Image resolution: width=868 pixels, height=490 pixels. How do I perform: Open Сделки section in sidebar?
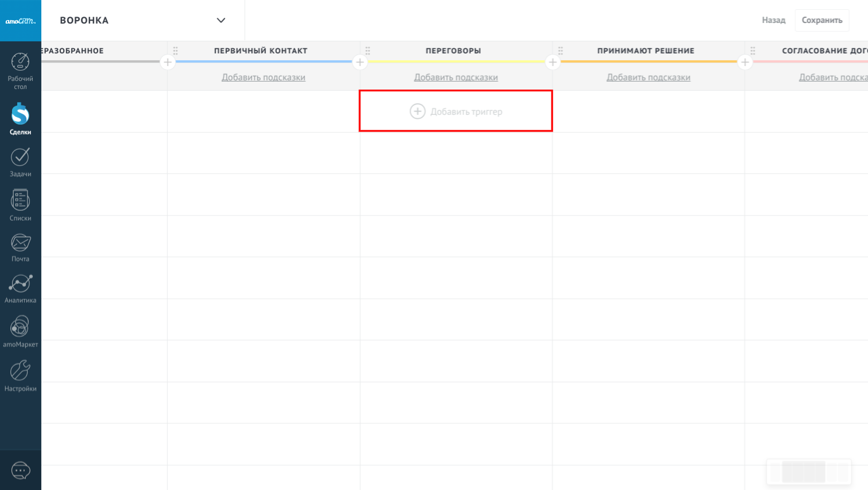click(x=21, y=119)
